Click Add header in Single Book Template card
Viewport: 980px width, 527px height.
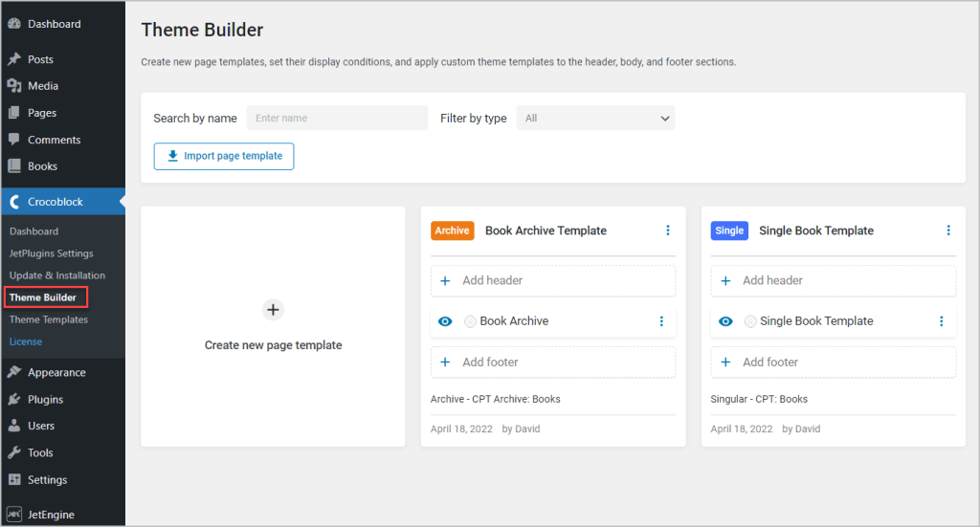[834, 281]
